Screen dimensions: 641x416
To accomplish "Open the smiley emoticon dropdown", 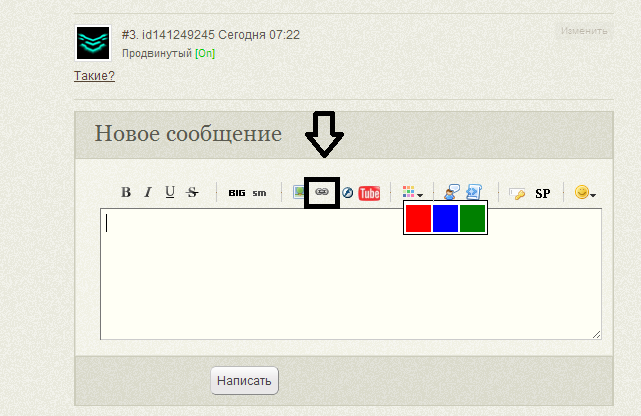I will 585,192.
